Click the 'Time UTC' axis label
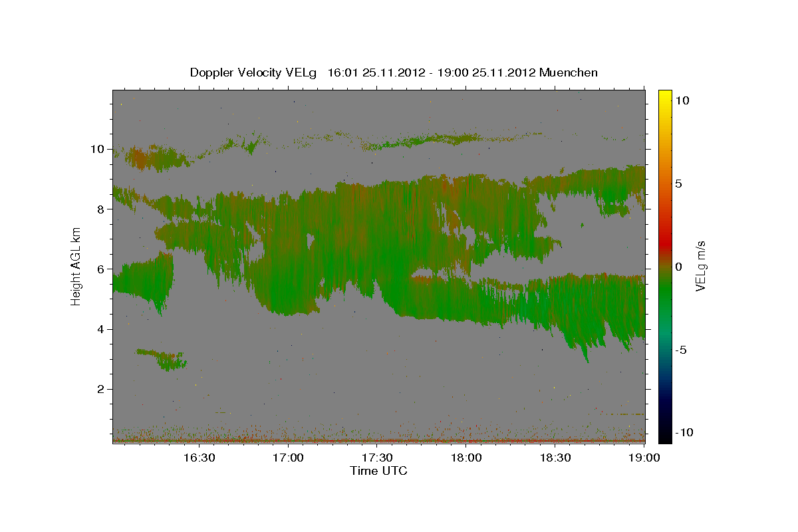798x532 pixels. point(378,471)
